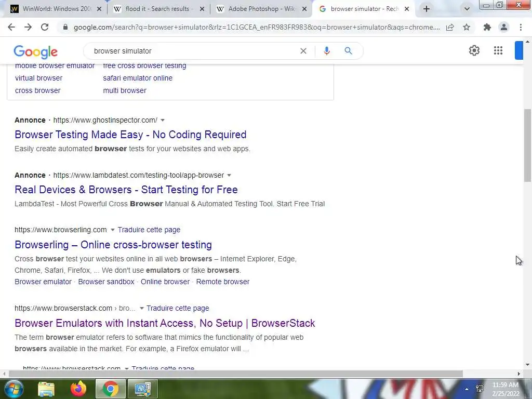Click the Google logo

pos(36,51)
